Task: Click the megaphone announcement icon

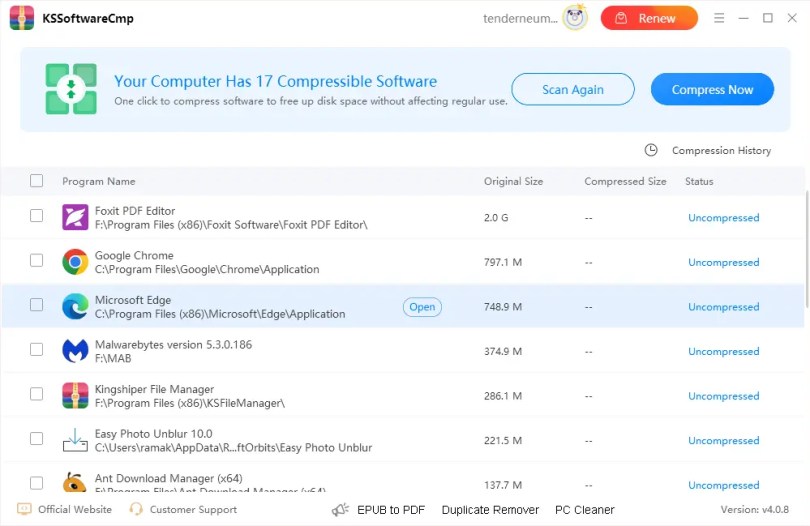Action: [x=340, y=510]
